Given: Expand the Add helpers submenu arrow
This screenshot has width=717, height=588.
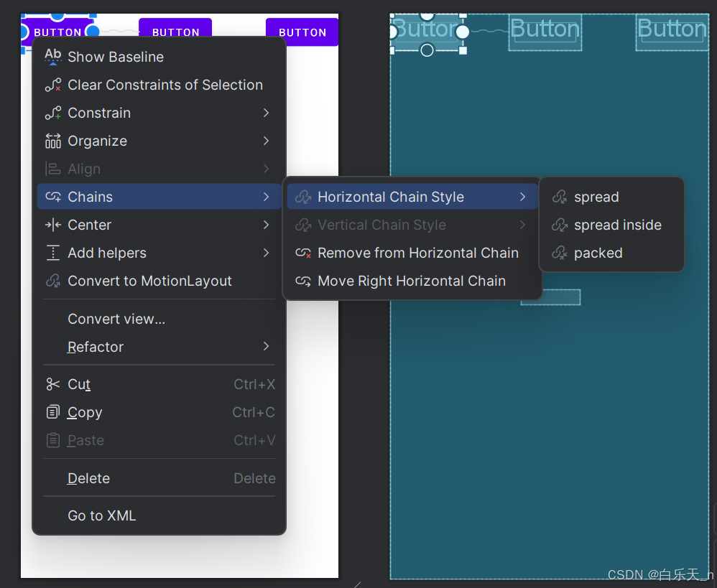Looking at the screenshot, I should (266, 253).
